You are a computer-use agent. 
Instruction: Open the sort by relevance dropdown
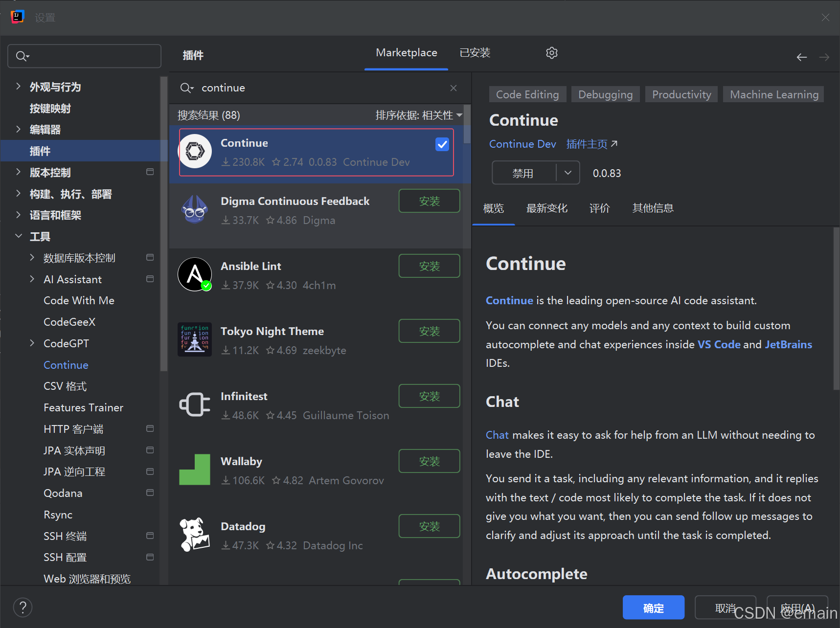tap(418, 115)
